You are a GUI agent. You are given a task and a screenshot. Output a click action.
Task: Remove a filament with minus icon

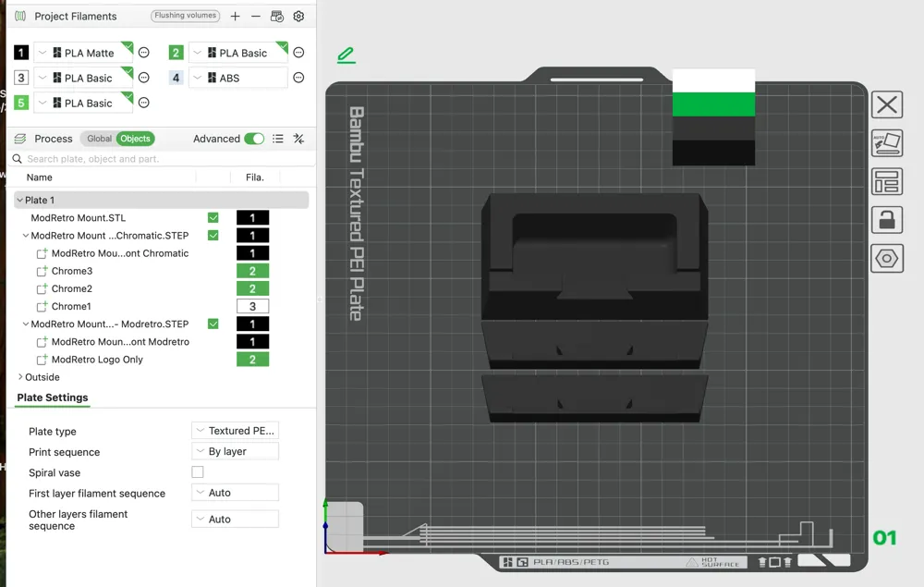pos(256,17)
